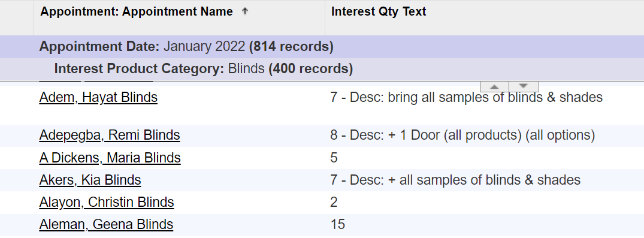Viewport: 644px width, 238px height.
Task: Click the 814 records count text
Action: pos(291,46)
